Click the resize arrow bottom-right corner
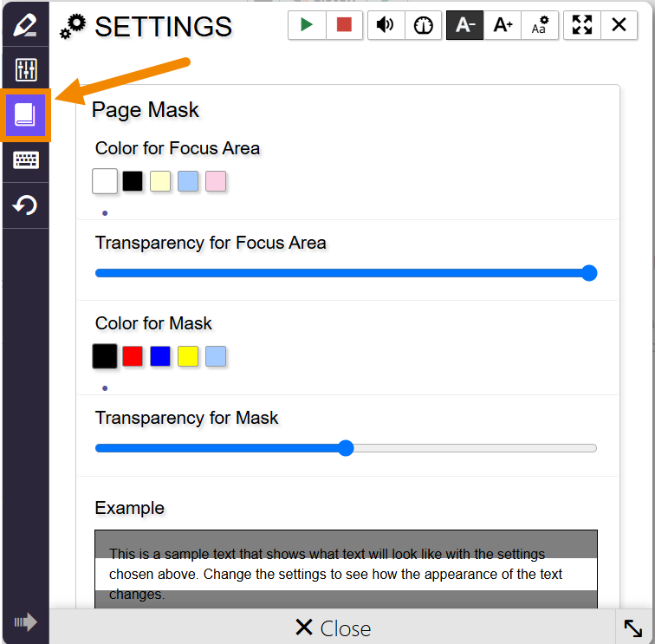The width and height of the screenshot is (655, 644). pyautogui.click(x=633, y=628)
